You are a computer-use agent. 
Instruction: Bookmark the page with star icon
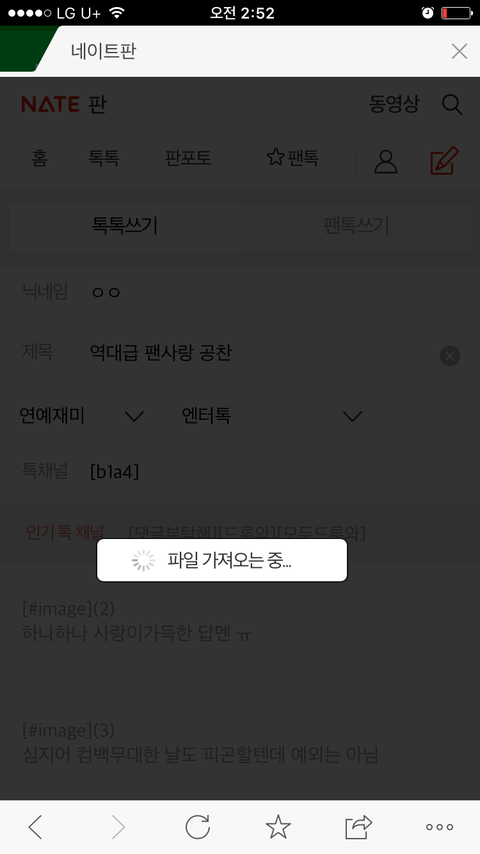278,827
